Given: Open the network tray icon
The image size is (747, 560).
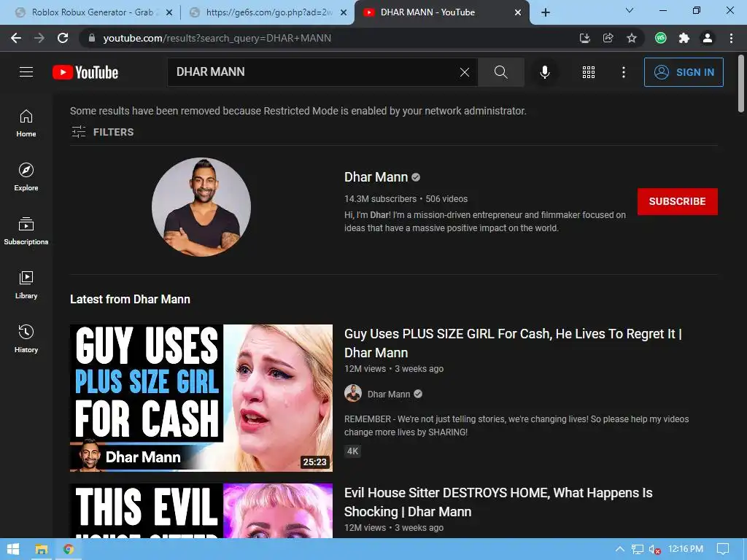Looking at the screenshot, I should [x=638, y=549].
